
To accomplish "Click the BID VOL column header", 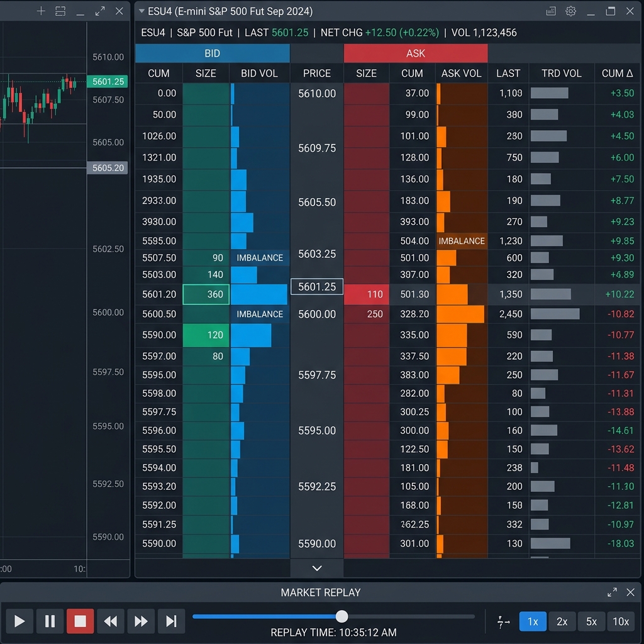I will click(x=259, y=73).
